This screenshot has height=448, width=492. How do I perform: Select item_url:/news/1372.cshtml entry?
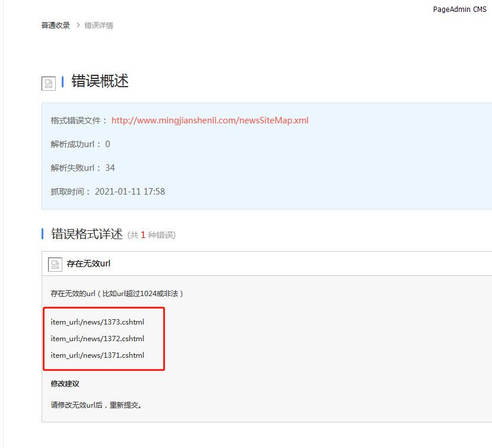(x=97, y=338)
